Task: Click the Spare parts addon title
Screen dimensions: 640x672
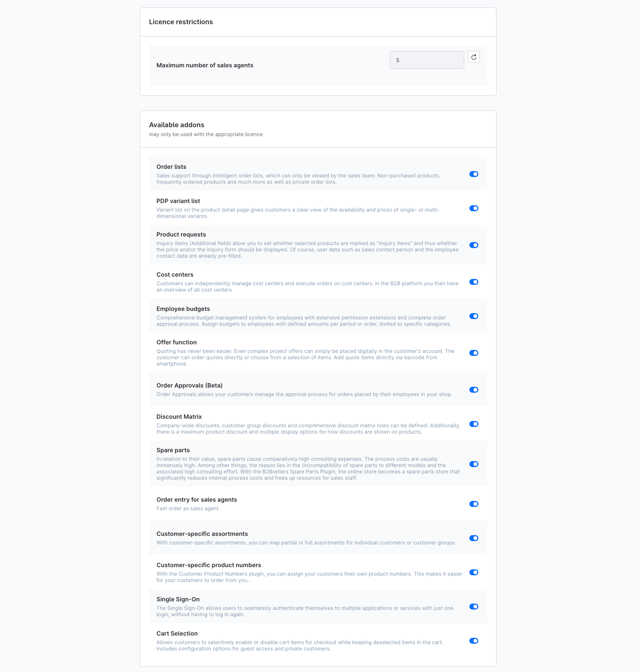Action: (x=173, y=450)
